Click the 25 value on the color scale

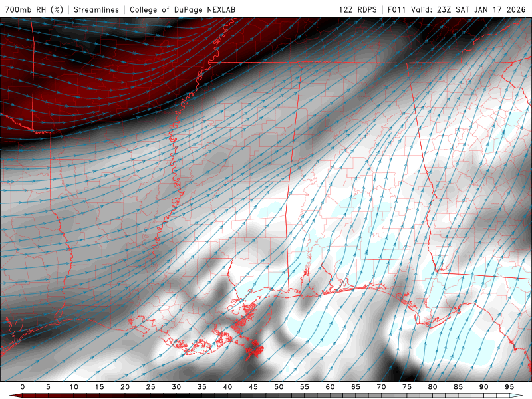151,387
